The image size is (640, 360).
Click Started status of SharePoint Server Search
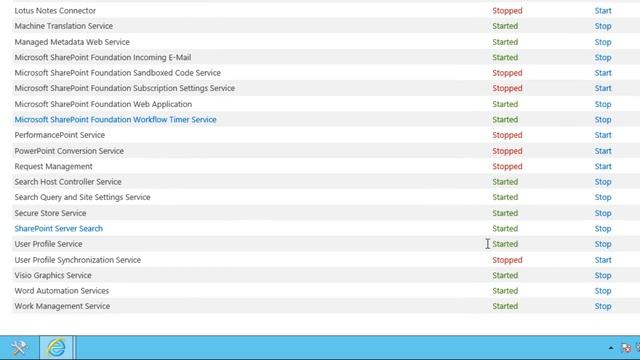pos(505,229)
